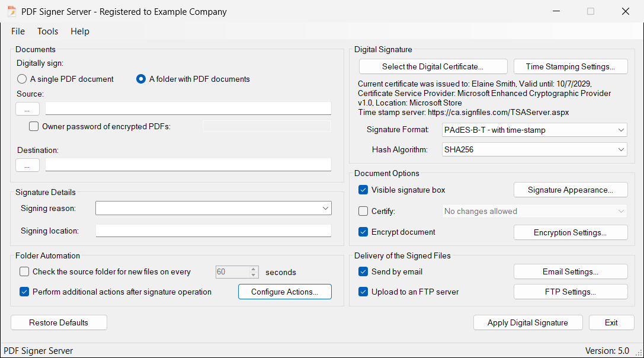644x358 pixels.
Task: Click the PDF Signer Server app icon in title bar
Action: coord(11,11)
